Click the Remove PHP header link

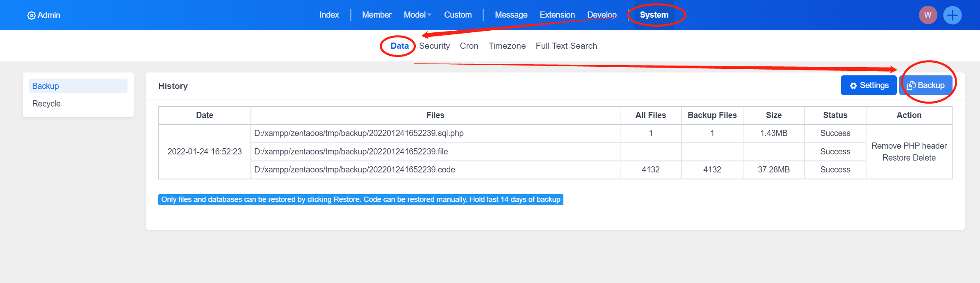coord(909,146)
